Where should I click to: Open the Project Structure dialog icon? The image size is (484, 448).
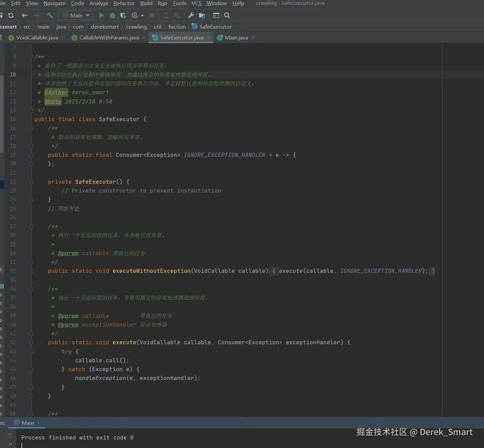[202, 15]
